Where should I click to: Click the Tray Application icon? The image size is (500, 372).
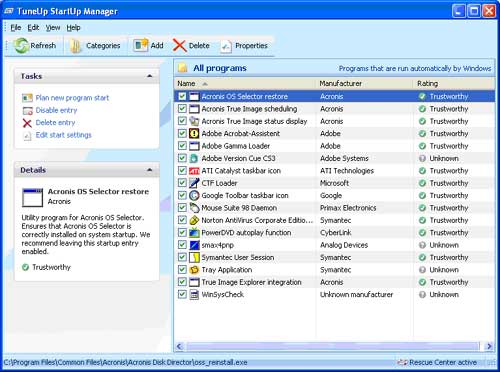194,270
